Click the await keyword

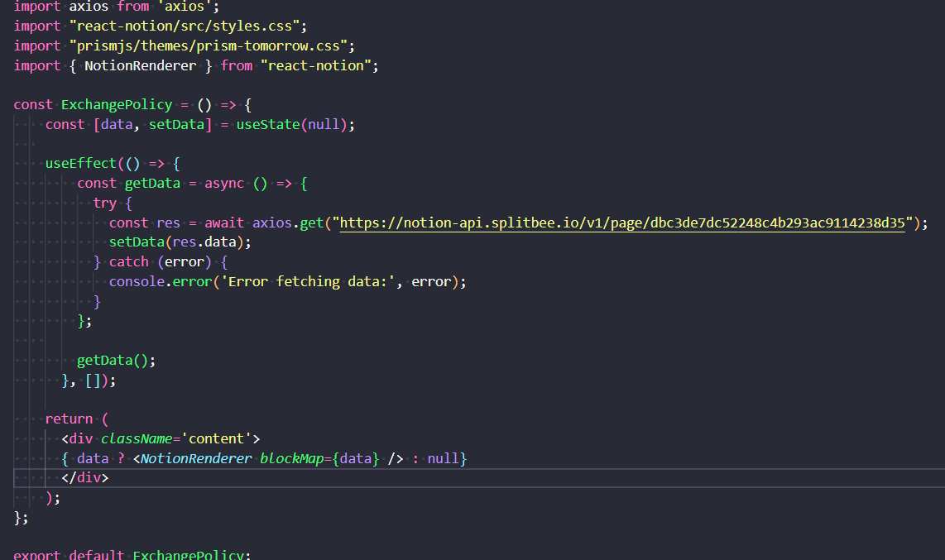click(x=224, y=223)
